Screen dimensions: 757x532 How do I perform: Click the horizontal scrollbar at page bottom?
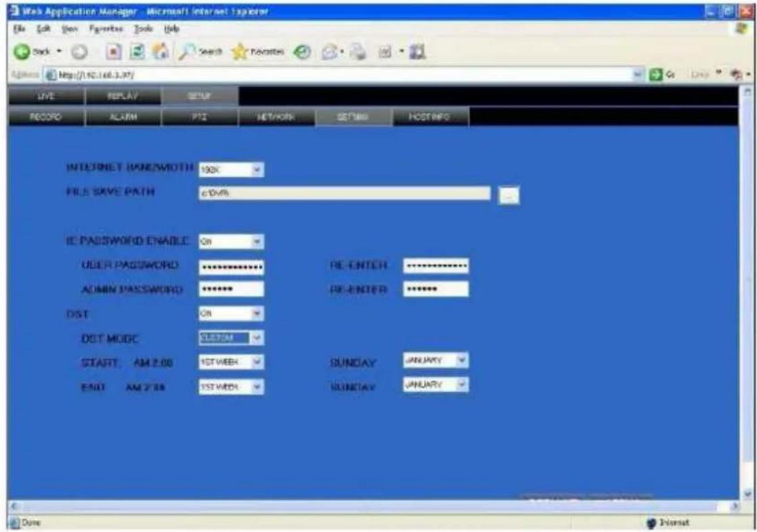(x=374, y=506)
